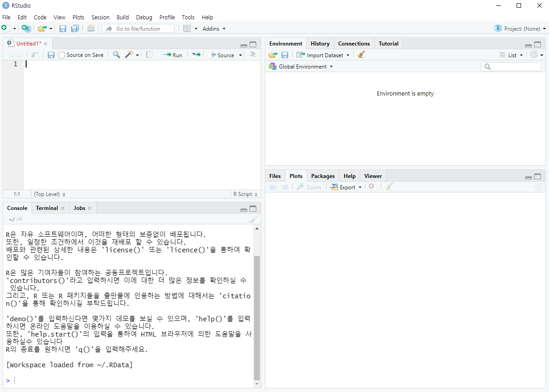Viewport: 549px width, 392px height.
Task: Switch to the Viewer tab
Action: 373,176
